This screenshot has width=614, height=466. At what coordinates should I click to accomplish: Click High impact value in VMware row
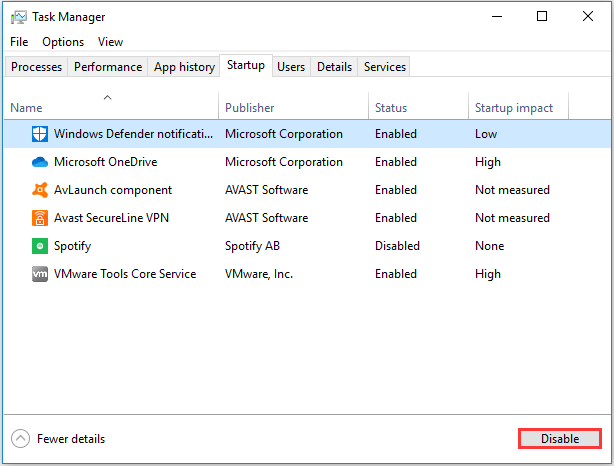(x=488, y=274)
